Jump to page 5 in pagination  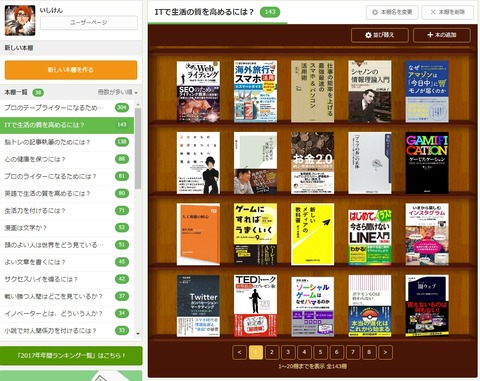pyautogui.click(x=320, y=352)
